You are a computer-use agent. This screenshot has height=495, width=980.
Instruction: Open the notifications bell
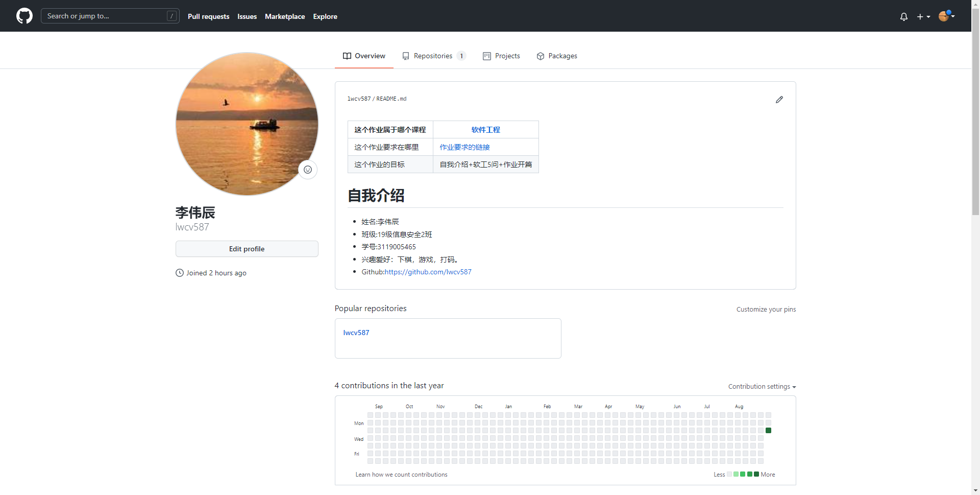904,16
